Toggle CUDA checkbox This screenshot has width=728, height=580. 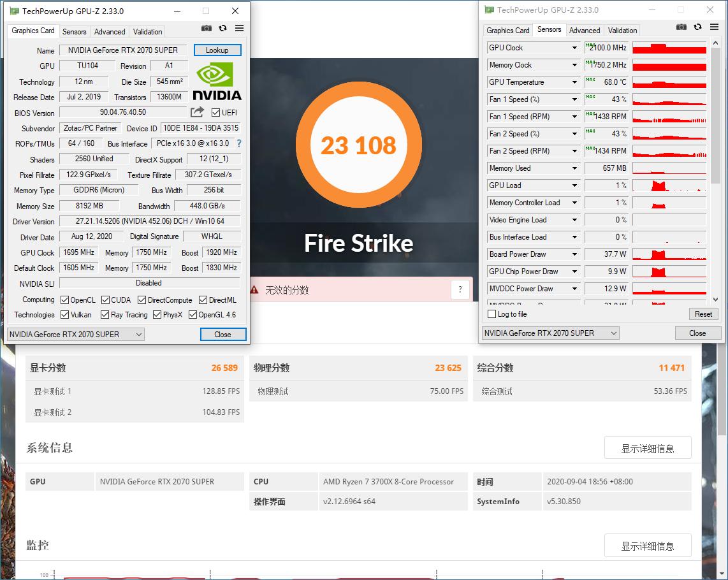(105, 300)
